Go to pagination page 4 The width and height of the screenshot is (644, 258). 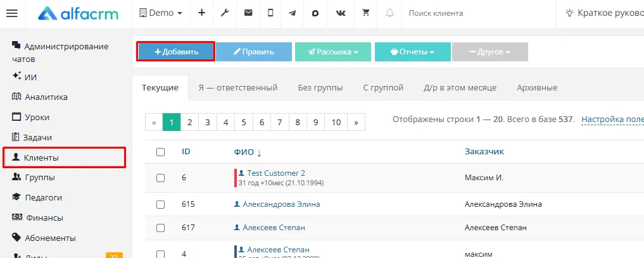click(x=226, y=122)
